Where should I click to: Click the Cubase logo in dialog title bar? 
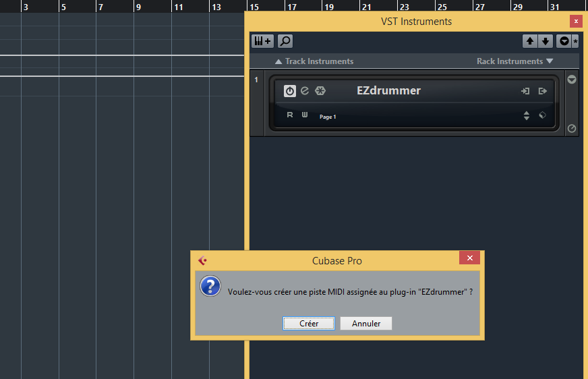202,260
